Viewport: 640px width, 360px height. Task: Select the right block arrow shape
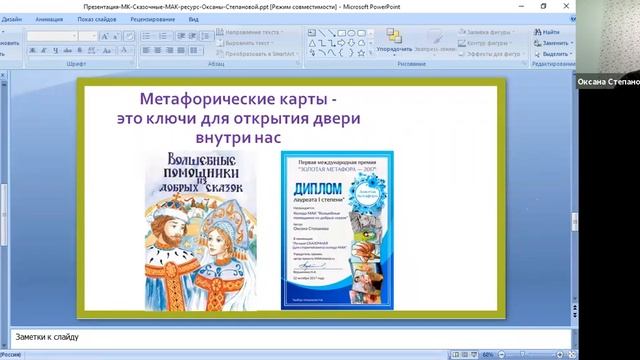pos(342,43)
